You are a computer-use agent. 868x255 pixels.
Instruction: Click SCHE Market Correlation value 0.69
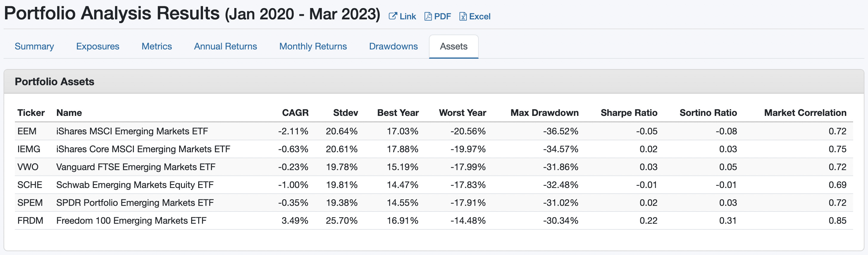point(837,185)
